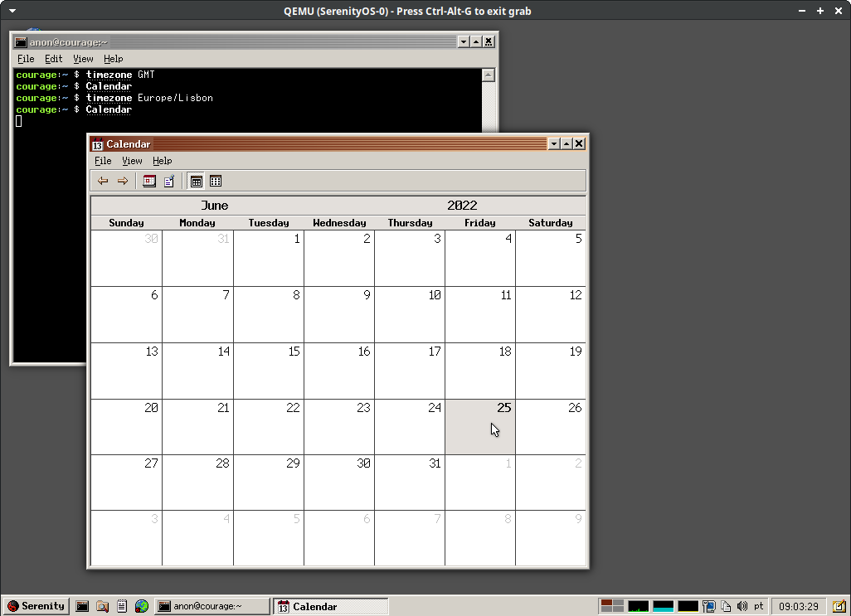Click the Wednesday column header
Screen dimensions: 851x616
339,223
